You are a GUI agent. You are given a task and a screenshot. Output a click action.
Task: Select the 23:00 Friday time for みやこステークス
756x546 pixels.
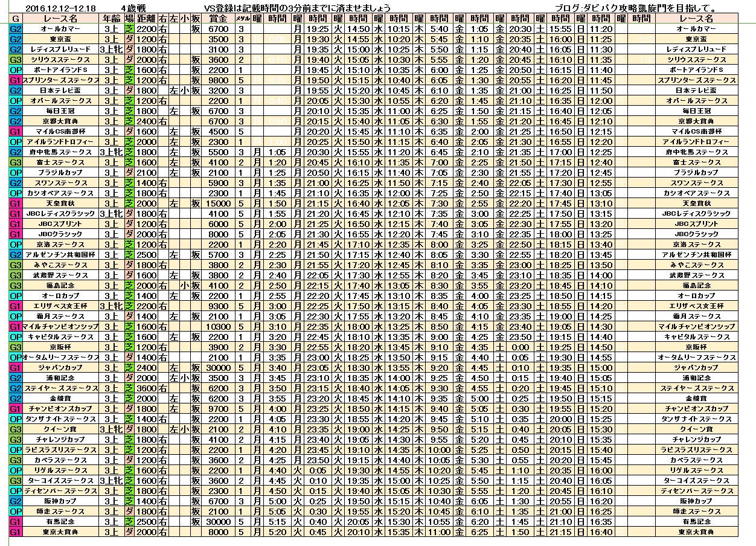[520, 265]
